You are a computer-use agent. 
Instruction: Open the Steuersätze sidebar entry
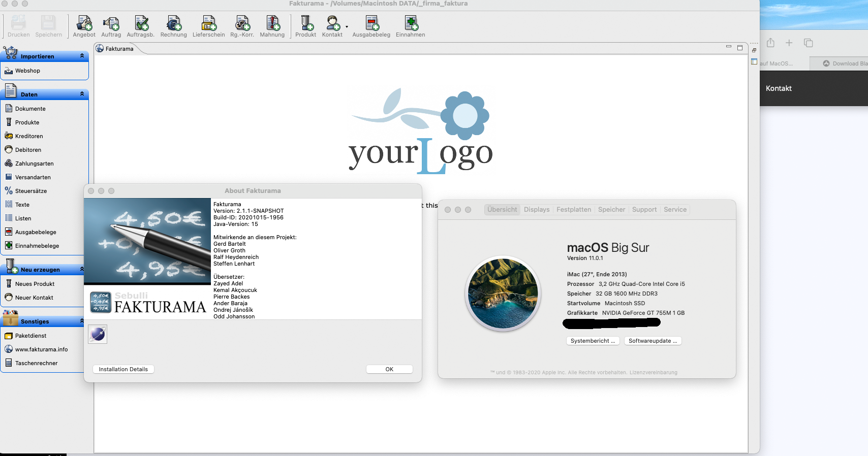click(31, 191)
